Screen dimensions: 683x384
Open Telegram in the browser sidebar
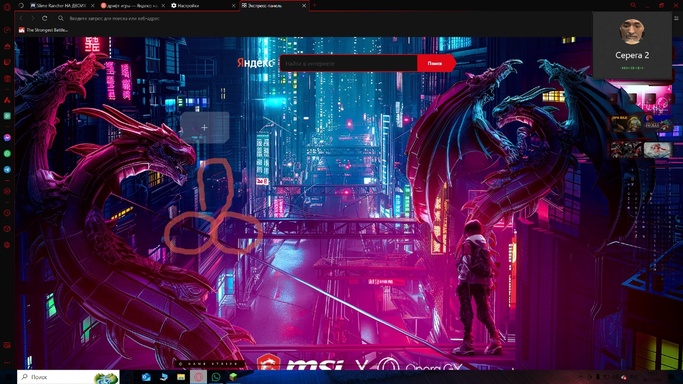point(7,169)
